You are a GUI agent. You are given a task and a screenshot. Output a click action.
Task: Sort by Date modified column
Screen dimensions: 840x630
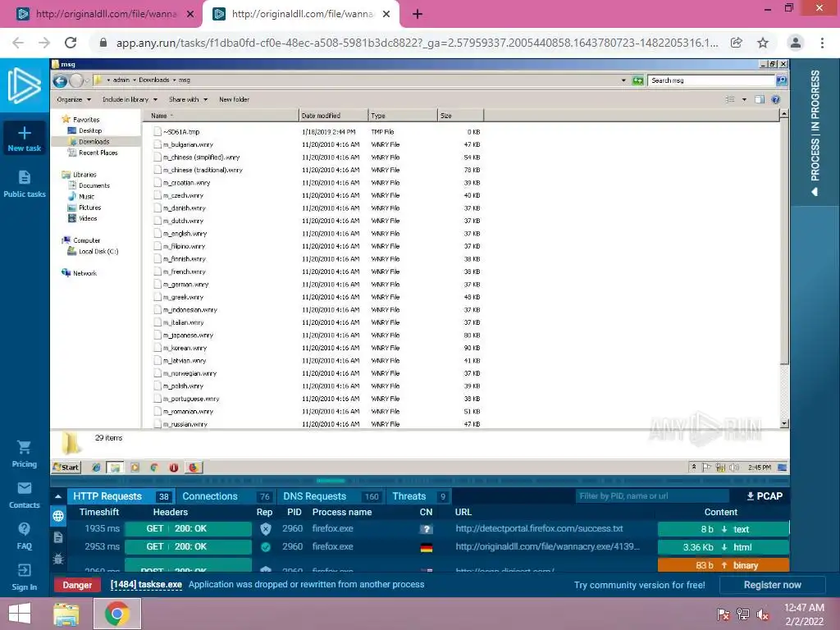tap(333, 115)
